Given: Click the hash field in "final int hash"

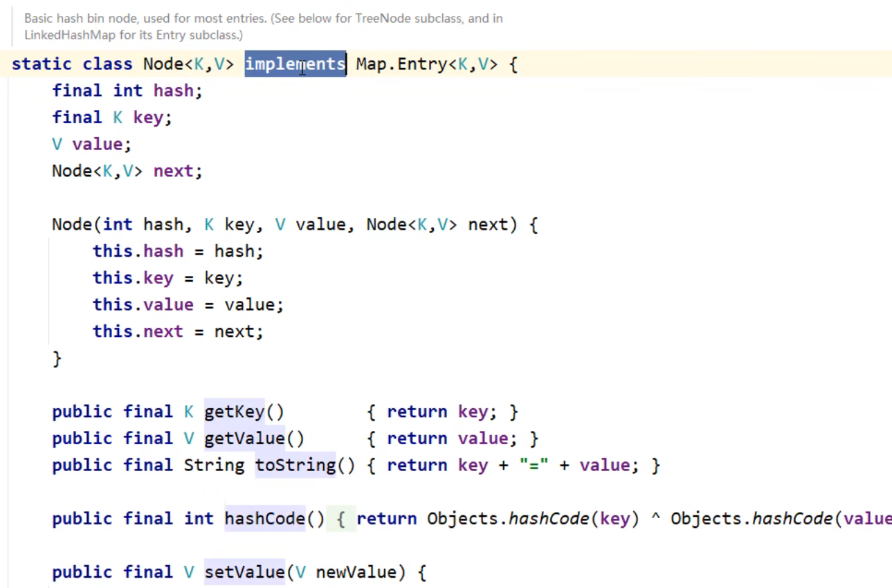Looking at the screenshot, I should 173,91.
